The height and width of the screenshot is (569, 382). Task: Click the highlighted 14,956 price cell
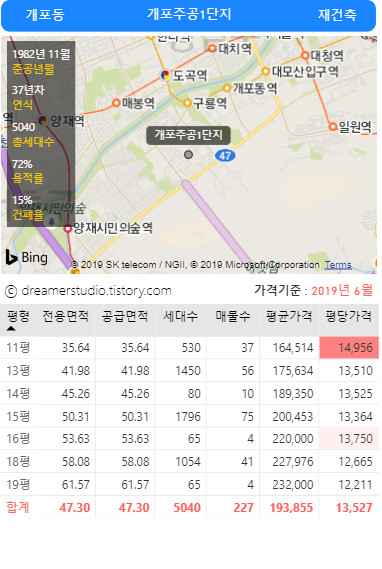pyautogui.click(x=349, y=348)
